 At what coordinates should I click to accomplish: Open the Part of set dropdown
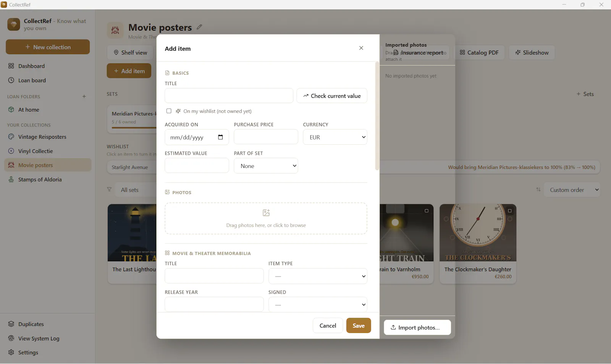[266, 166]
